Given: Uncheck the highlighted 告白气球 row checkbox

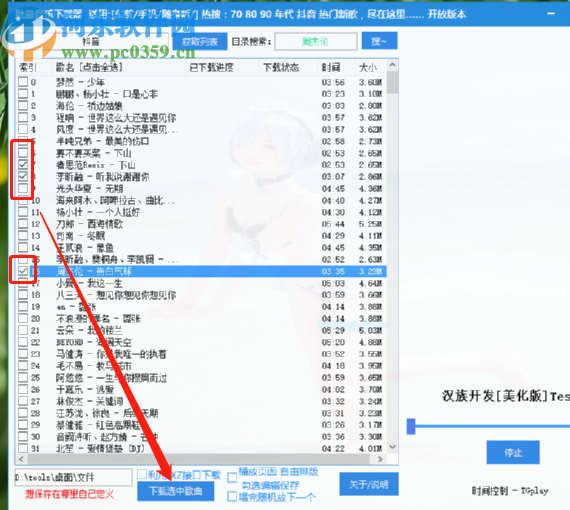Looking at the screenshot, I should [23, 271].
